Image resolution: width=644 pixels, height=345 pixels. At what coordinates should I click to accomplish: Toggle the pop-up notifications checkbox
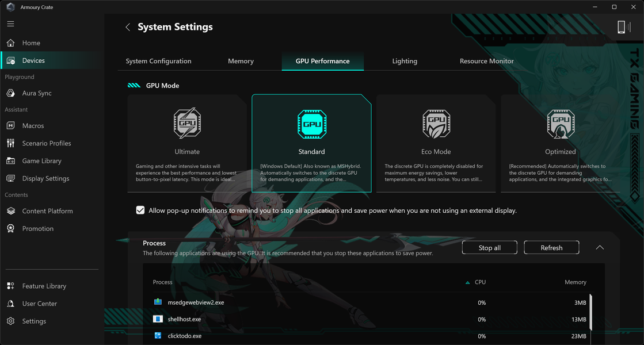[140, 210]
